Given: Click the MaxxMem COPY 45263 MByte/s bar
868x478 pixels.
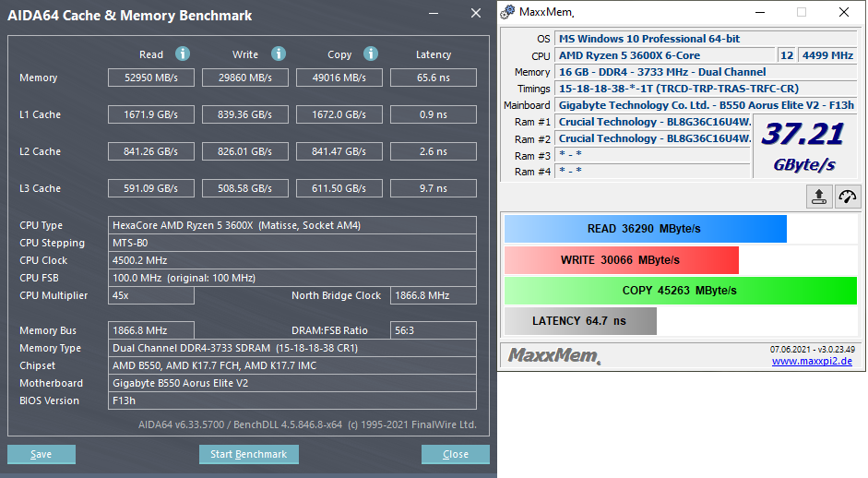Looking at the screenshot, I should pyautogui.click(x=681, y=291).
